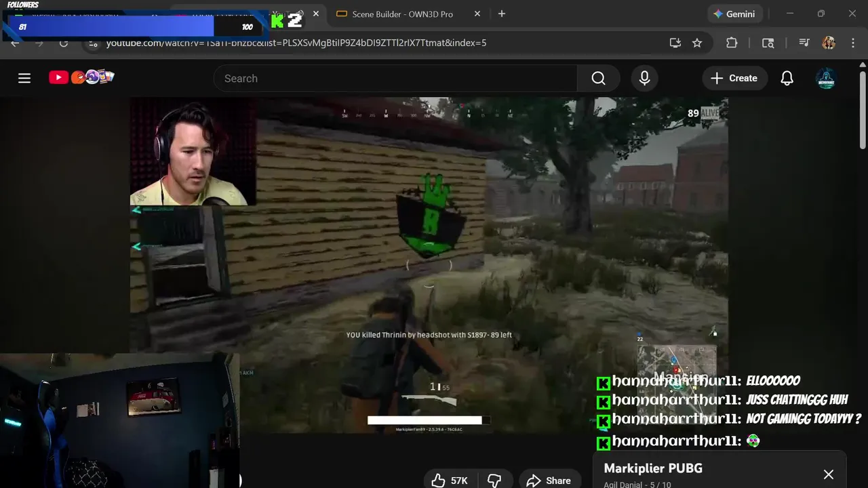Share the video
Viewport: 868px width, 488px height.
pyautogui.click(x=549, y=480)
